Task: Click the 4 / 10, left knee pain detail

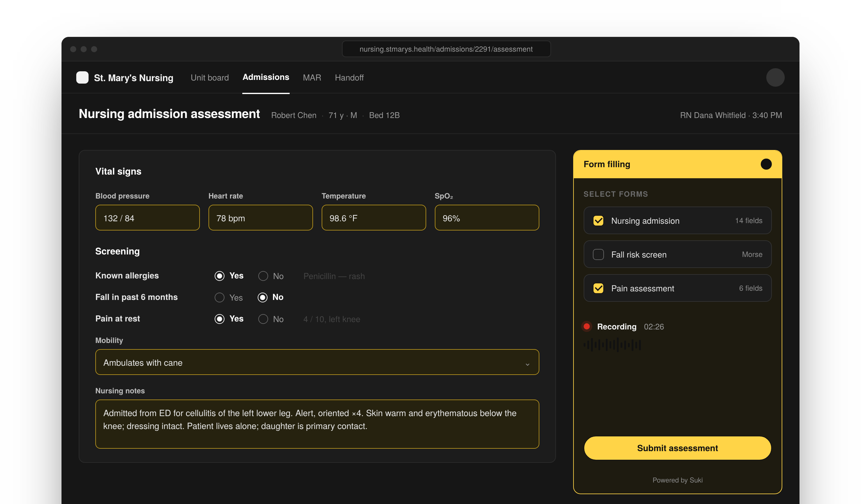Action: tap(331, 319)
